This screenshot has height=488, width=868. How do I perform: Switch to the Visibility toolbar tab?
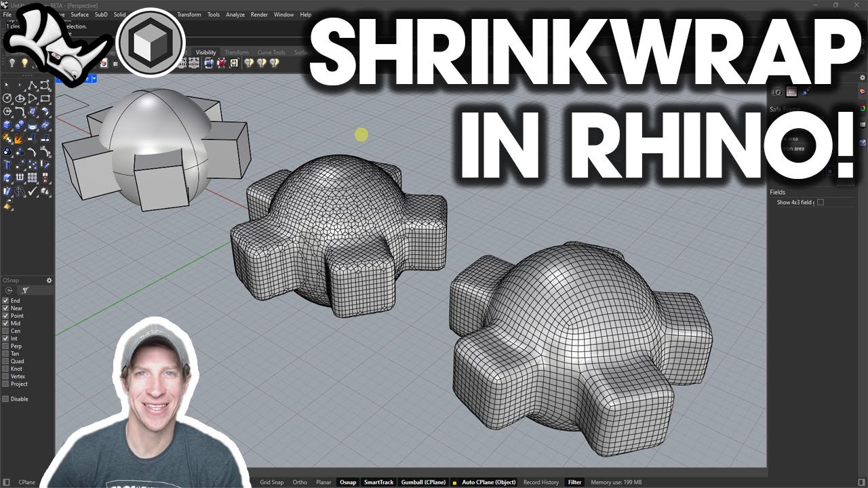click(206, 52)
